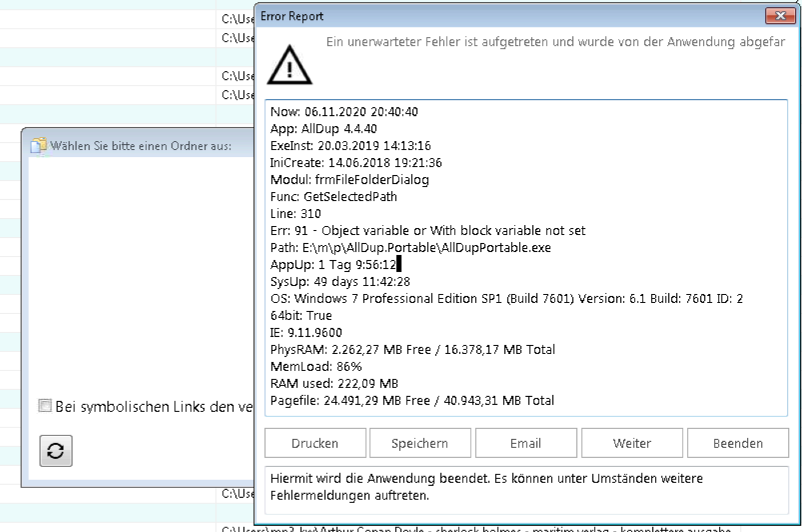The height and width of the screenshot is (532, 802).
Task: Click the 'Wählen Sie bitte einen Ordner aus' title
Action: [141, 146]
